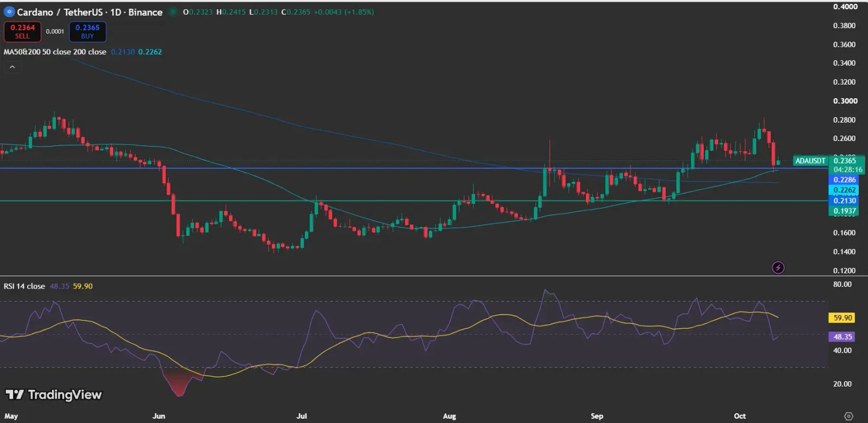The image size is (868, 423).
Task: Click the TradingView logo
Action: pyautogui.click(x=54, y=395)
